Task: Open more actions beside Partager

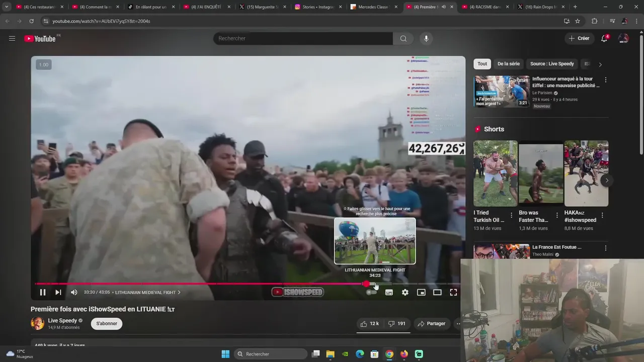Action: (x=457, y=323)
